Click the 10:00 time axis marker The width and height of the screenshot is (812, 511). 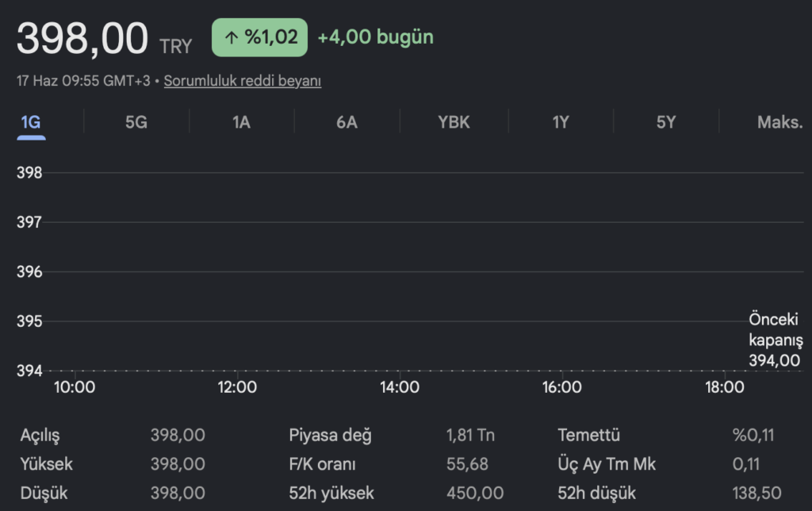pyautogui.click(x=75, y=387)
